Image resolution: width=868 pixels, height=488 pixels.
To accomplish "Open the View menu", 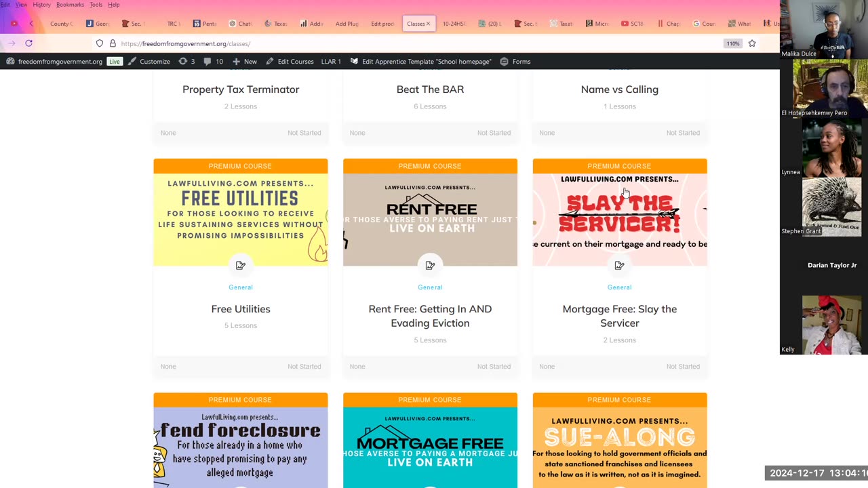I will 22,5.
